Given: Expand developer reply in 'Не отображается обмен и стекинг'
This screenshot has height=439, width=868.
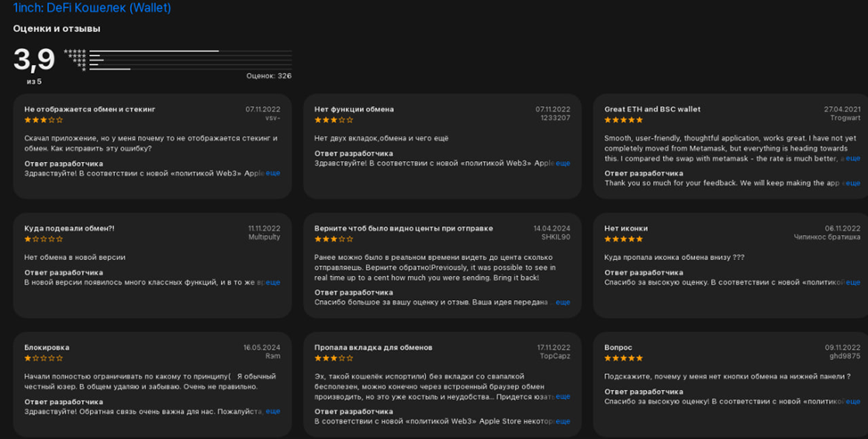Looking at the screenshot, I should coord(273,174).
